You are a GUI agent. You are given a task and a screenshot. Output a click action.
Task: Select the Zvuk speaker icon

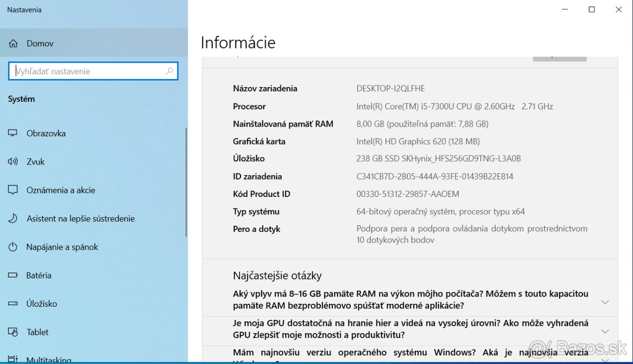tap(13, 161)
